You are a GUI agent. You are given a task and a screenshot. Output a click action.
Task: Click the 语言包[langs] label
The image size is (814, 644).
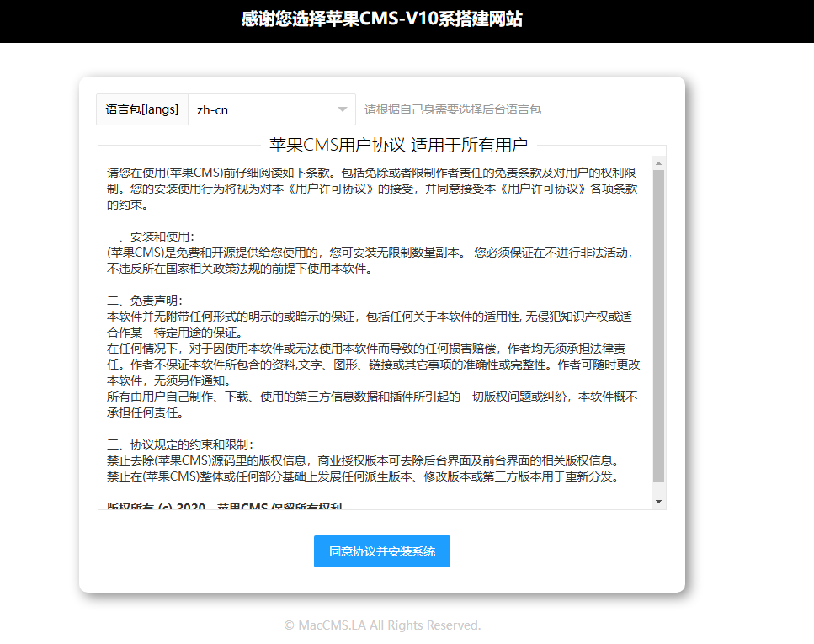pos(142,109)
